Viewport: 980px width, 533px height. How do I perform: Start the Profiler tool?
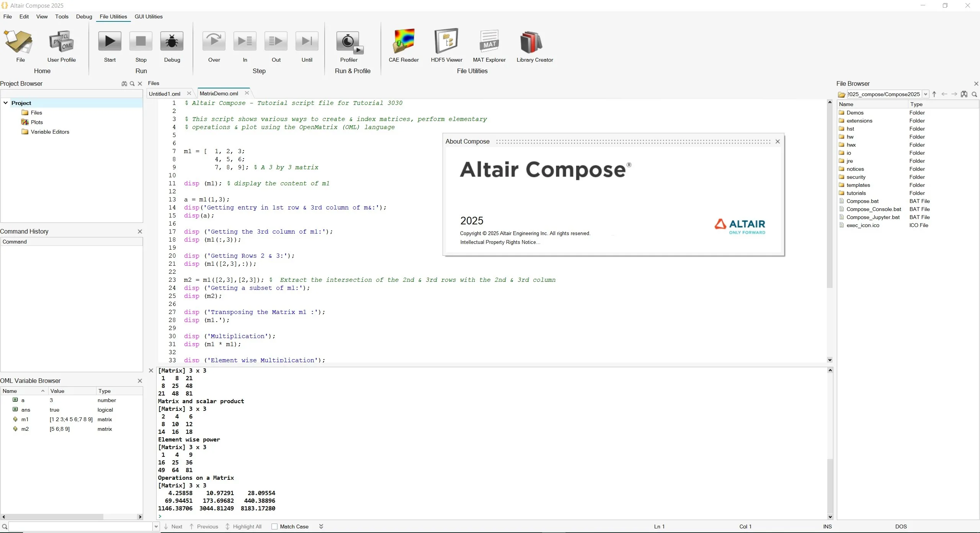click(x=349, y=42)
